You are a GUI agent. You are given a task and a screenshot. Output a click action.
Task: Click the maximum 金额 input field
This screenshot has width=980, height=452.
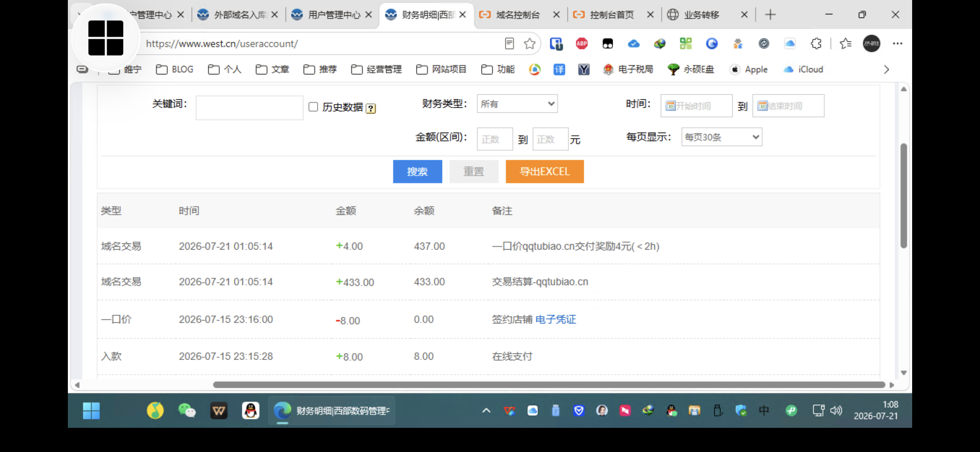click(550, 139)
